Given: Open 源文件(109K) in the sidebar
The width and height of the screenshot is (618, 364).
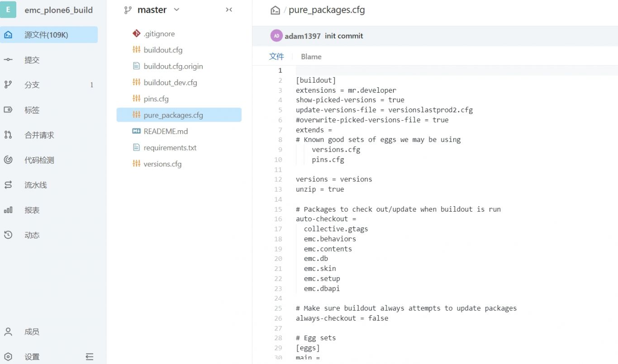Looking at the screenshot, I should click(49, 35).
